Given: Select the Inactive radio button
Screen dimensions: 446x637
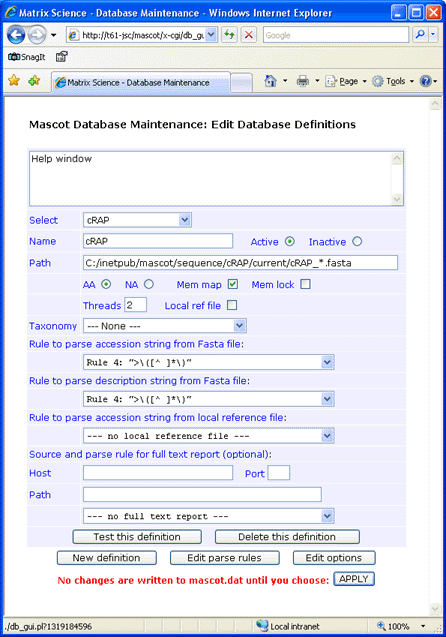Looking at the screenshot, I should (x=357, y=241).
